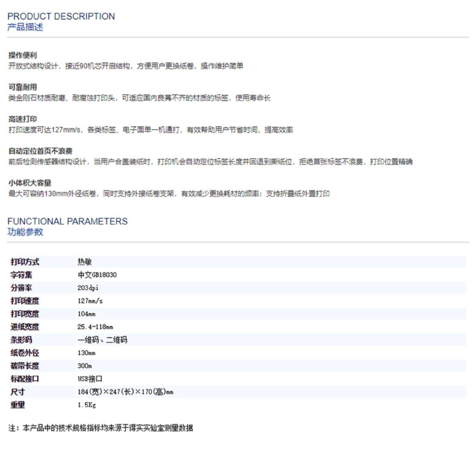Select the "中文GB18030" value
Image resolution: width=476 pixels, height=449 pixels.
[97, 275]
